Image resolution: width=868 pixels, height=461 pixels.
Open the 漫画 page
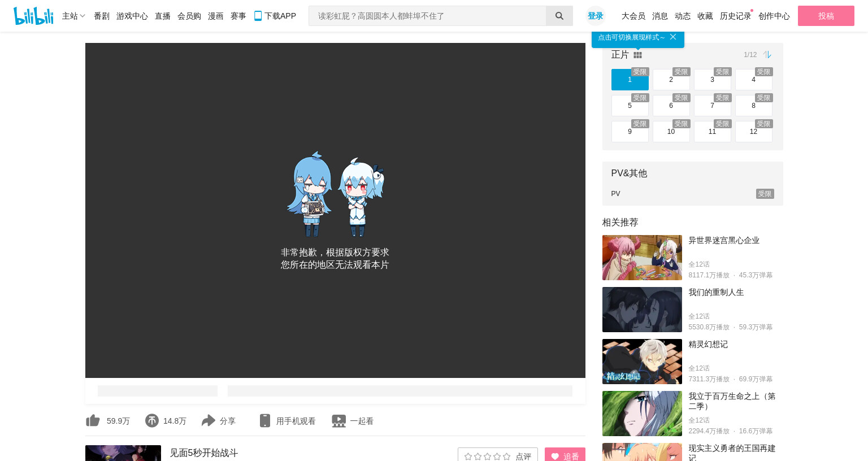[216, 16]
